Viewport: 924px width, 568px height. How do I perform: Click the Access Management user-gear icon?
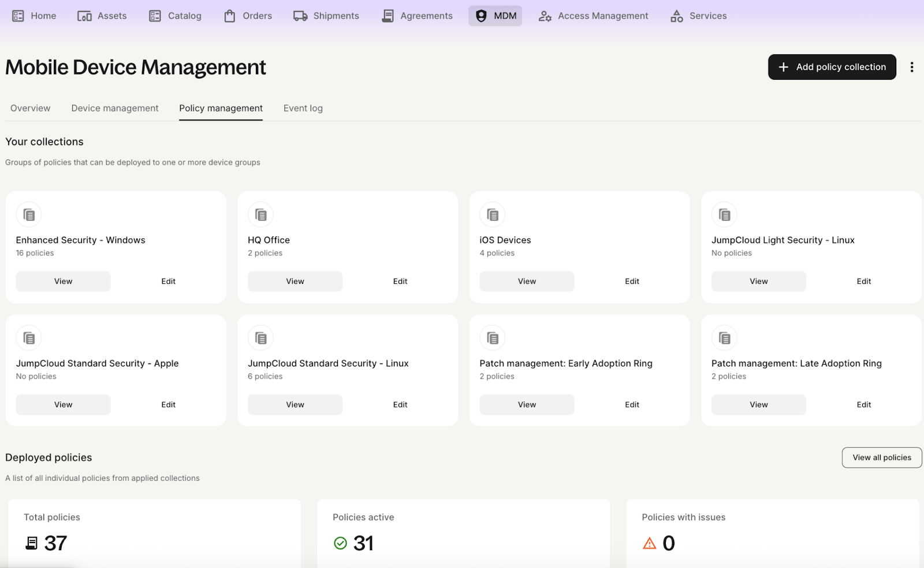545,16
